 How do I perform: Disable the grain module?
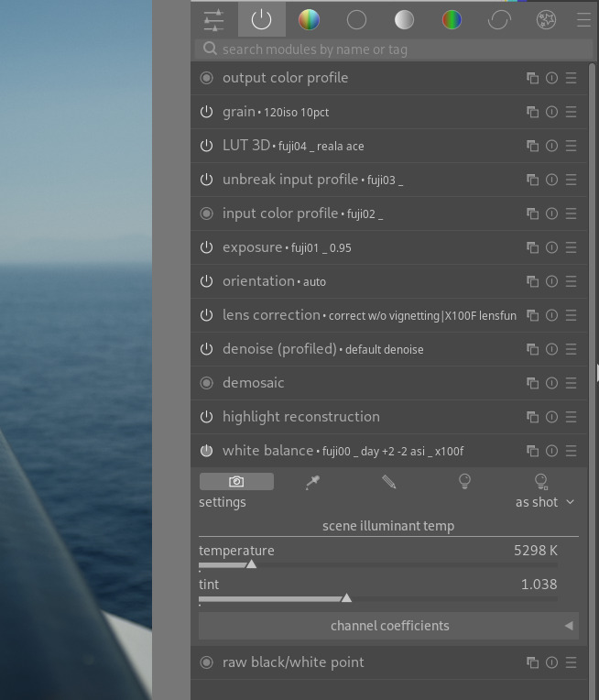[x=206, y=112]
